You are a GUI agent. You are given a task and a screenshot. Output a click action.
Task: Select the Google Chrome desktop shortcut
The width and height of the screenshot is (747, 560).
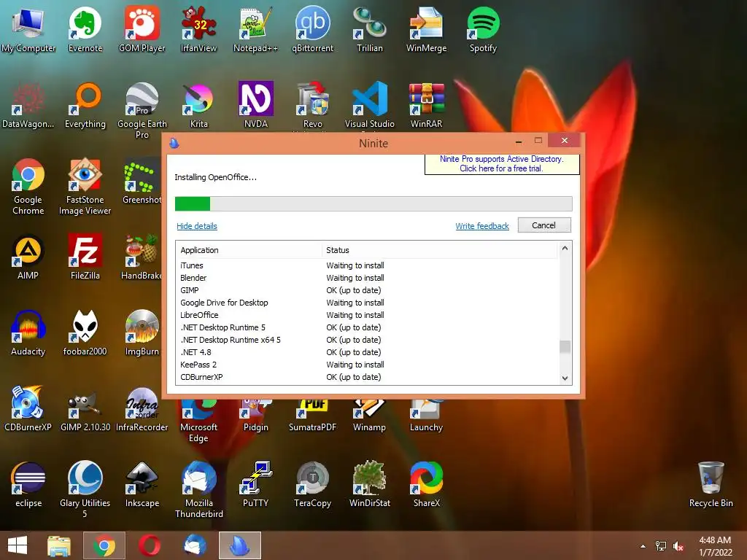[28, 187]
